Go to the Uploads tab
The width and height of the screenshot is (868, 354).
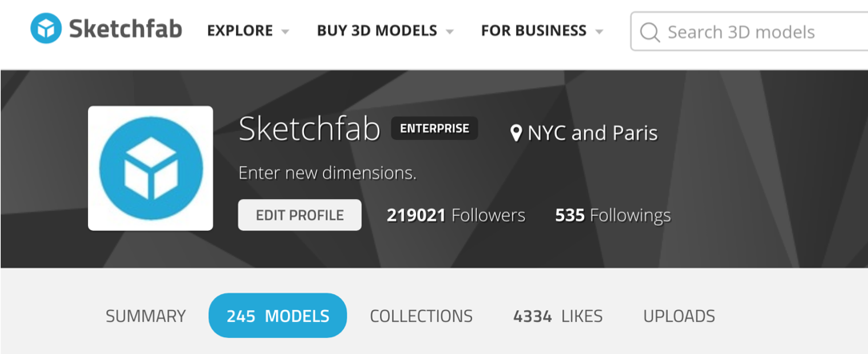point(679,316)
